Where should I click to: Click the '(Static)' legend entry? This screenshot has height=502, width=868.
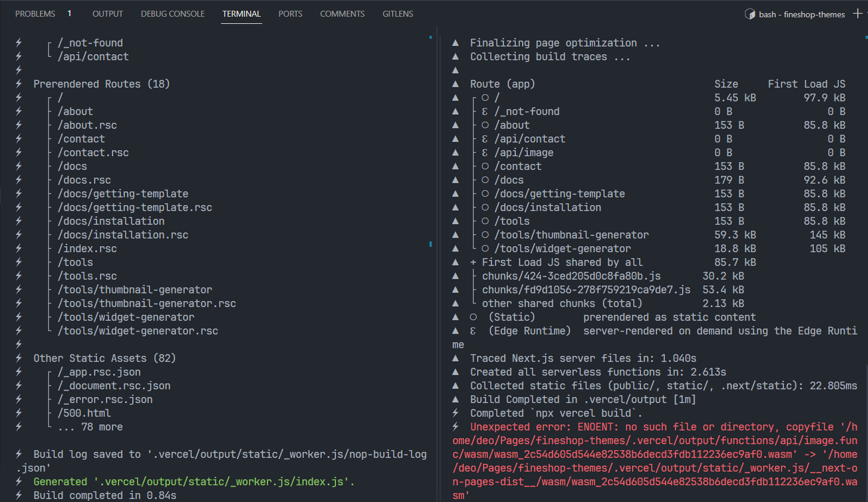click(x=512, y=317)
